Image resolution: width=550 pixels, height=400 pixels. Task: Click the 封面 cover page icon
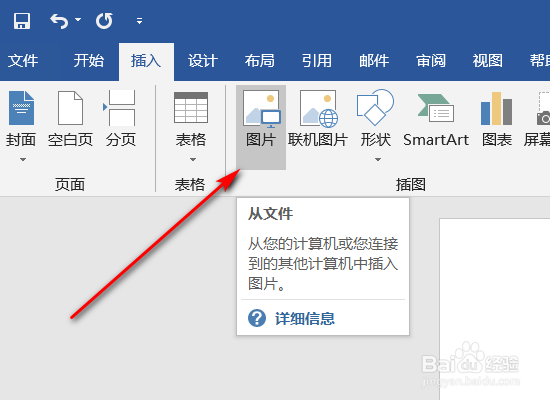(21, 108)
